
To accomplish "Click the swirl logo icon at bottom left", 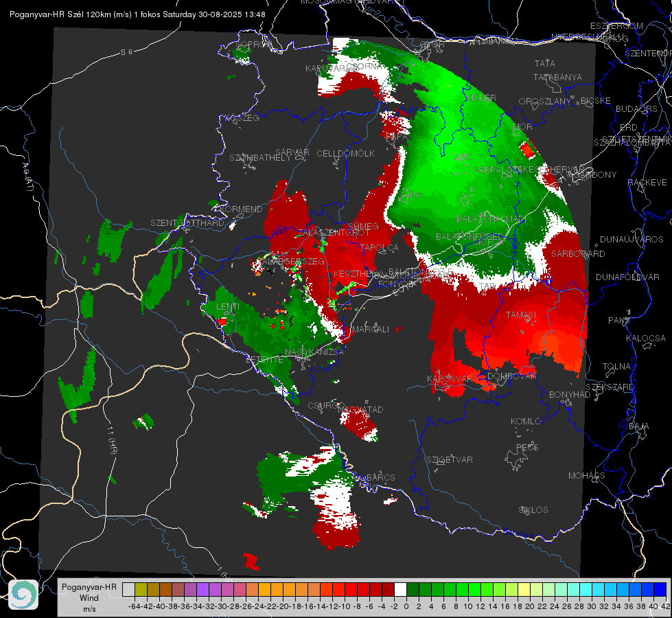I will click(23, 595).
